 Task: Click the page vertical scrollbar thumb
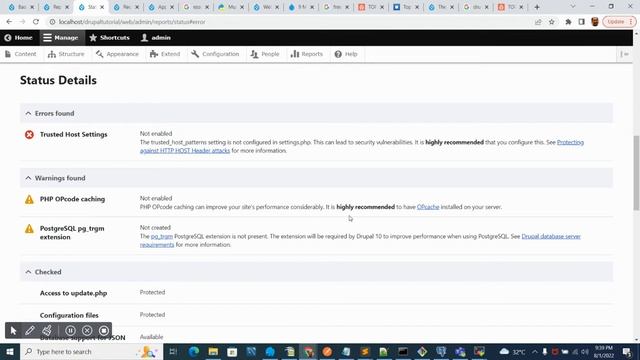coord(636,173)
